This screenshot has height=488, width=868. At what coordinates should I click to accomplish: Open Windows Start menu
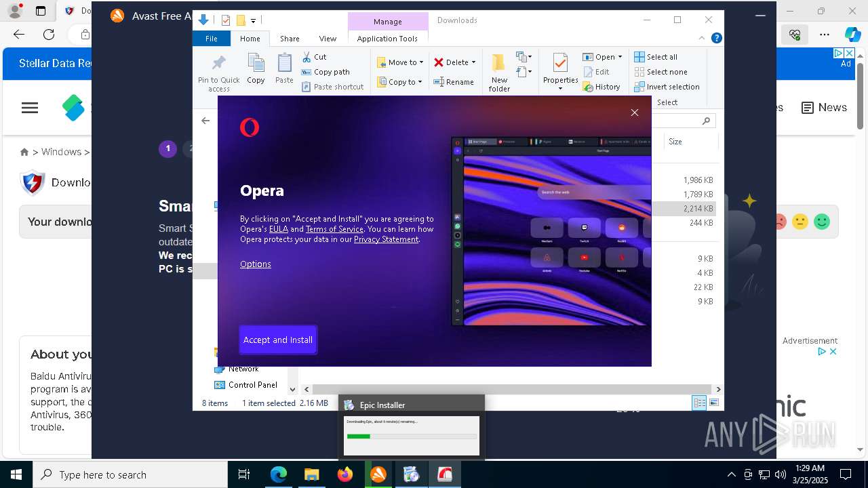(16, 474)
